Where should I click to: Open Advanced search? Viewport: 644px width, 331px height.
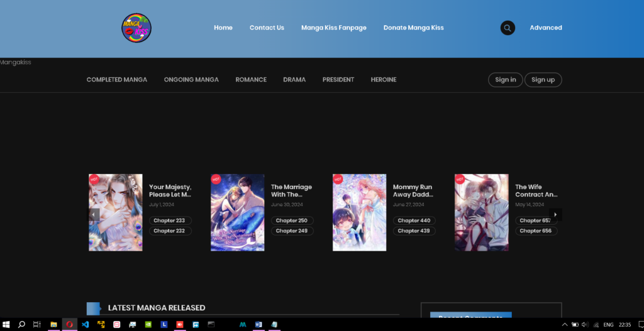point(546,28)
